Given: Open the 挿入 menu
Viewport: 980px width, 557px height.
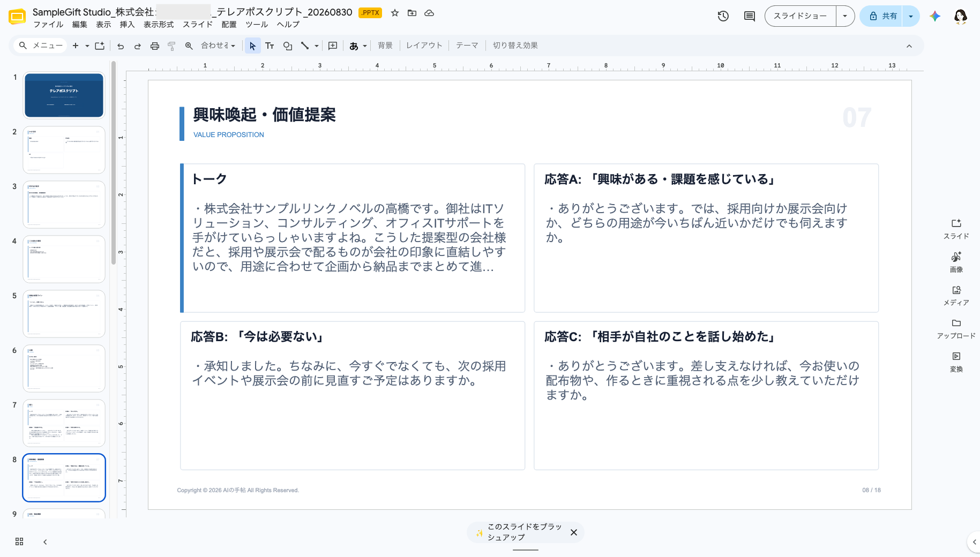Looking at the screenshot, I should click(x=127, y=25).
